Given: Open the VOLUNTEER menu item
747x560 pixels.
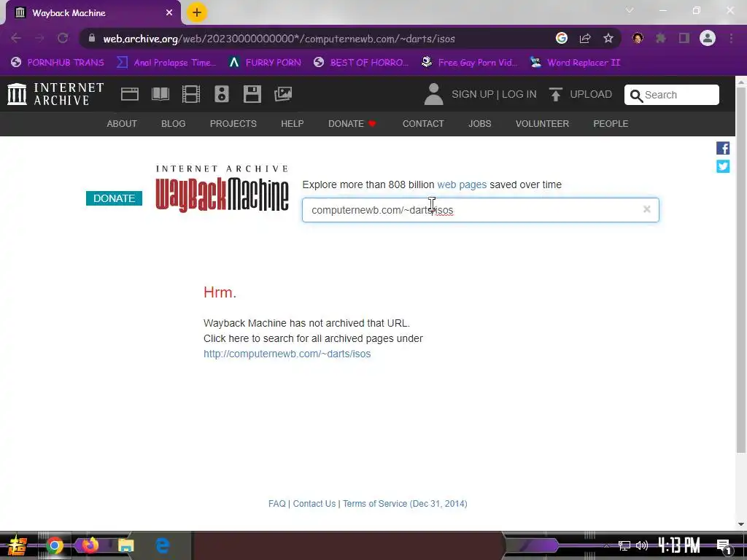Looking at the screenshot, I should [542, 124].
